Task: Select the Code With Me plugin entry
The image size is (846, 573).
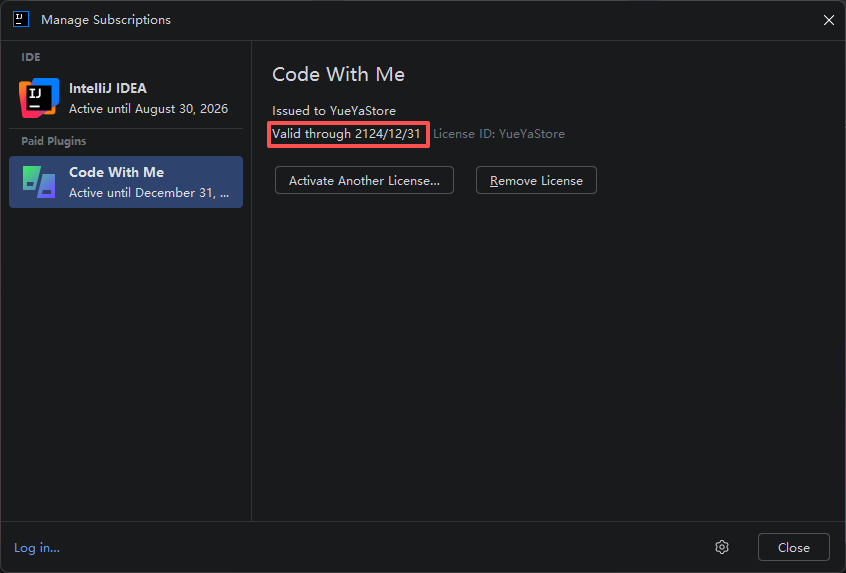Action: pos(126,182)
